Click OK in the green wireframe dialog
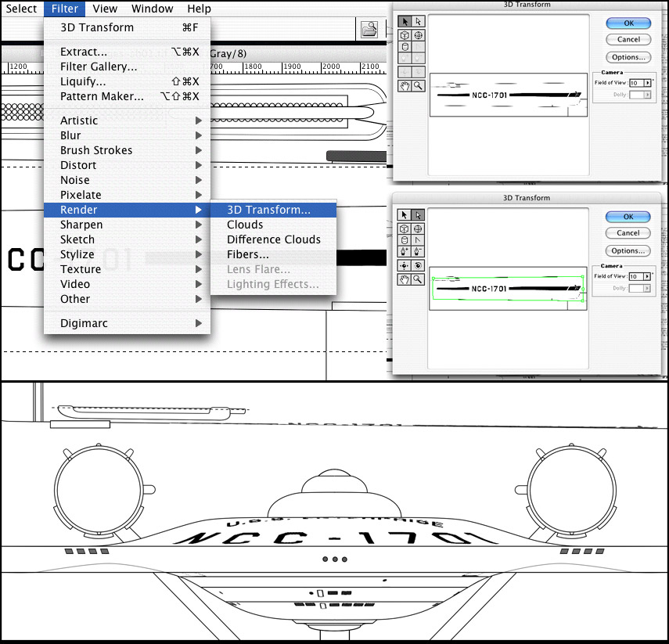This screenshot has height=644, width=669. click(x=628, y=217)
